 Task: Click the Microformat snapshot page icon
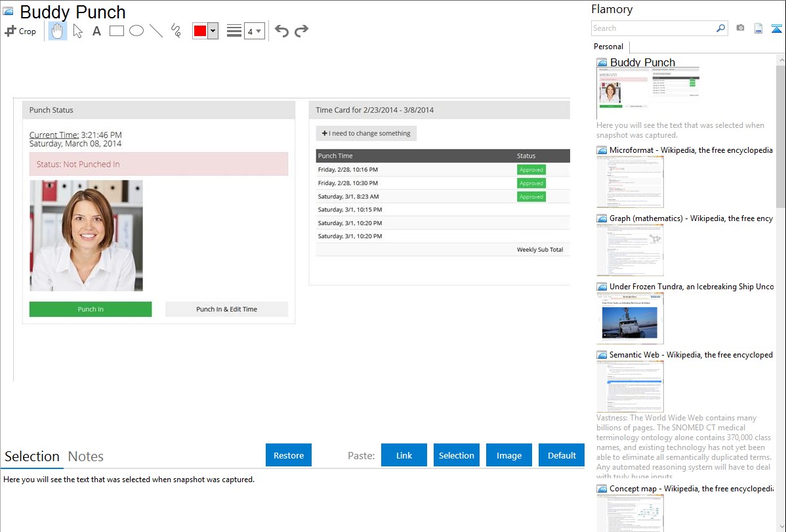click(602, 150)
